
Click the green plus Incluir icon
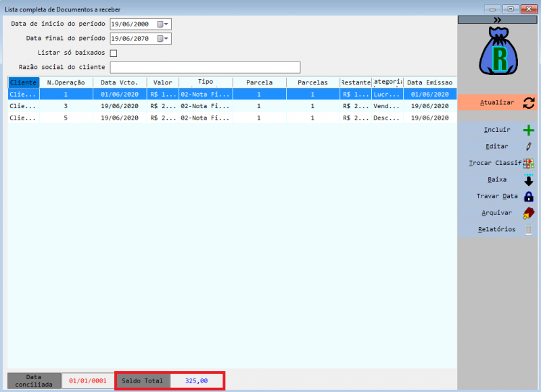click(528, 130)
